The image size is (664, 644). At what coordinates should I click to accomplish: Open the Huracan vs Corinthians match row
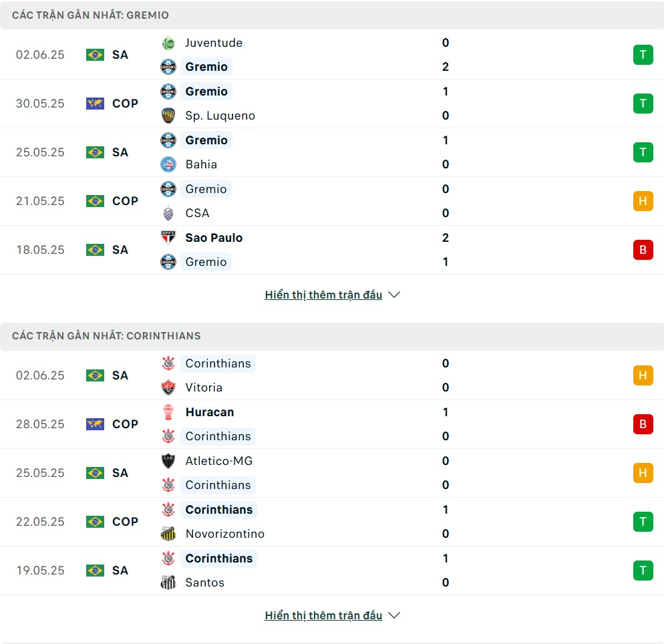point(332,424)
